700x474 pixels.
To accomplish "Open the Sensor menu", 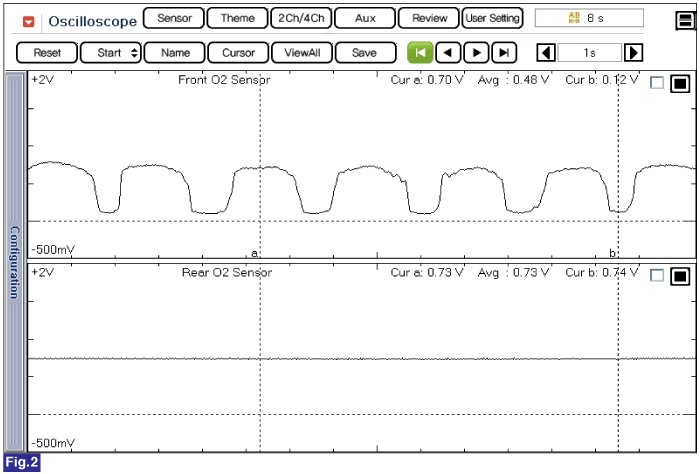I will click(174, 18).
